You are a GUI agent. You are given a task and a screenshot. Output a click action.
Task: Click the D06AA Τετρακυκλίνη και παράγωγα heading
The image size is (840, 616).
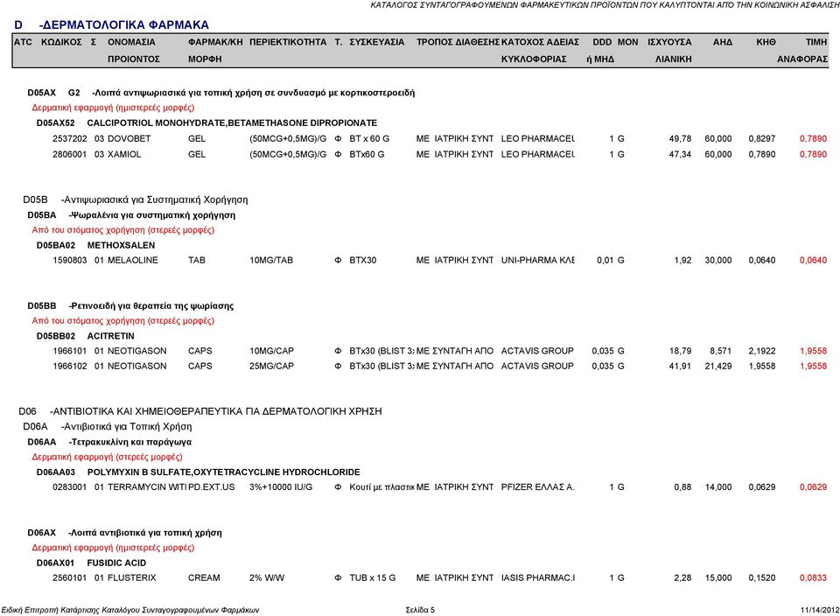click(x=110, y=443)
